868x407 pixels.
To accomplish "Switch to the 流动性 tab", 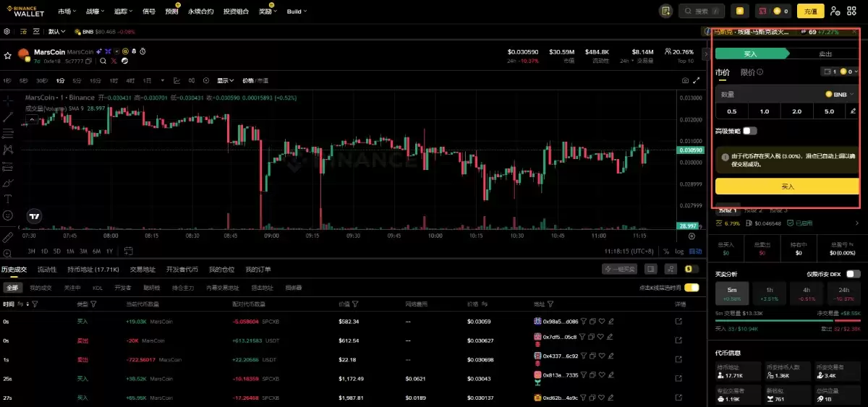I will 47,270.
